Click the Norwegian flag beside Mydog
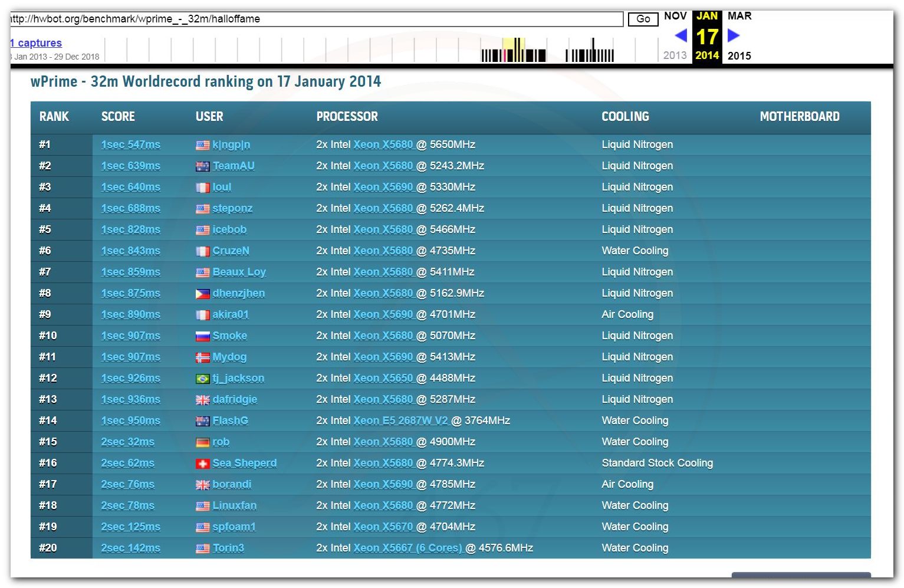 coord(202,357)
